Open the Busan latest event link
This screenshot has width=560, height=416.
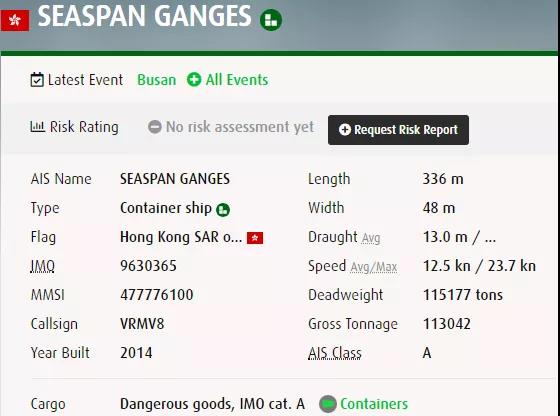[x=157, y=80]
